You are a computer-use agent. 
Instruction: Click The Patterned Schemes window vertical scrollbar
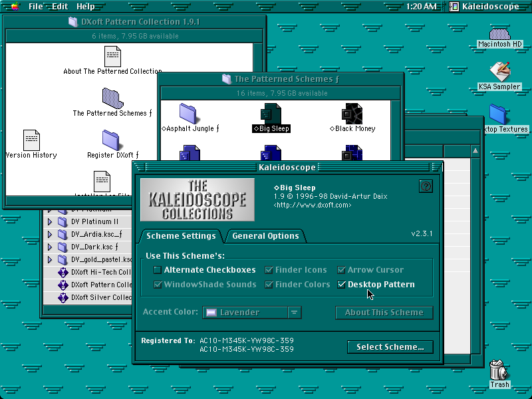coord(395,130)
